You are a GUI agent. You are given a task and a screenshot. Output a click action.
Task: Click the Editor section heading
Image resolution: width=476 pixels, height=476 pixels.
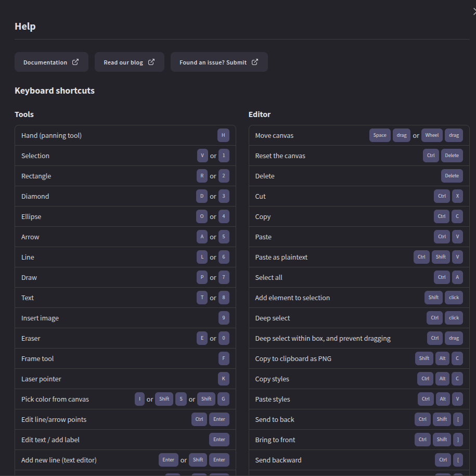[259, 114]
